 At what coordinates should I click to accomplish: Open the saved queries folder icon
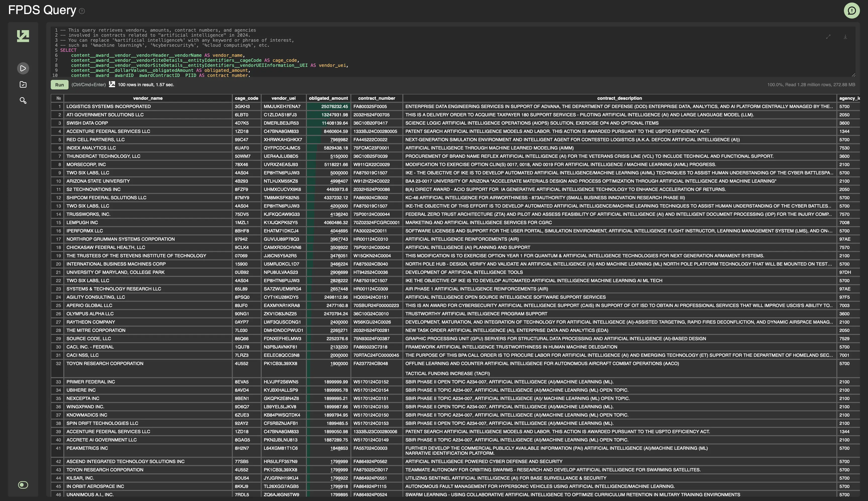click(23, 84)
